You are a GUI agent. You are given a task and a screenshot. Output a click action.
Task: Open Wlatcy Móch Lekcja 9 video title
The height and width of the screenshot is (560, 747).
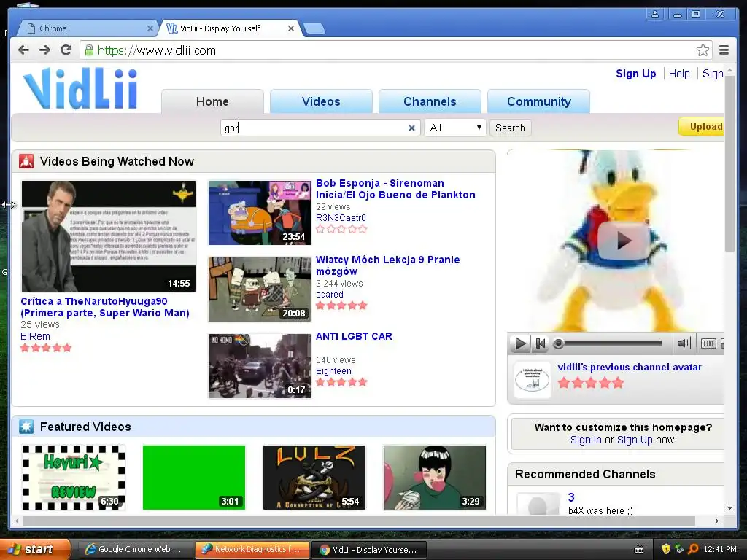coord(388,265)
